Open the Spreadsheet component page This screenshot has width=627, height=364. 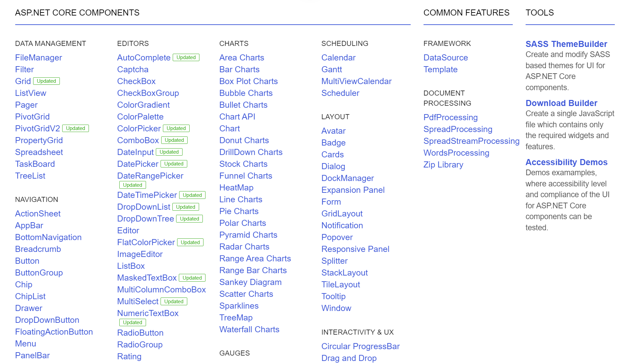point(39,152)
